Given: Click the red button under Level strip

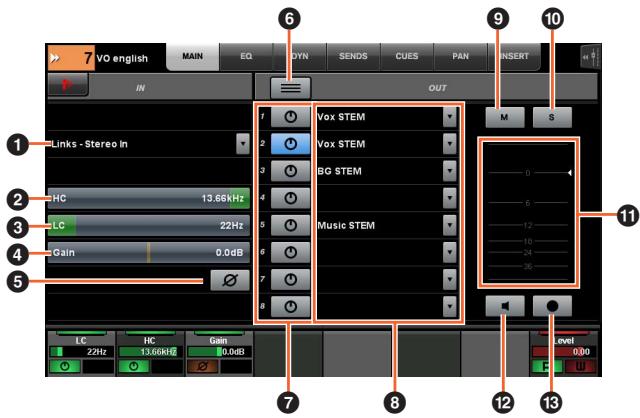Looking at the screenshot, I should coord(580,367).
